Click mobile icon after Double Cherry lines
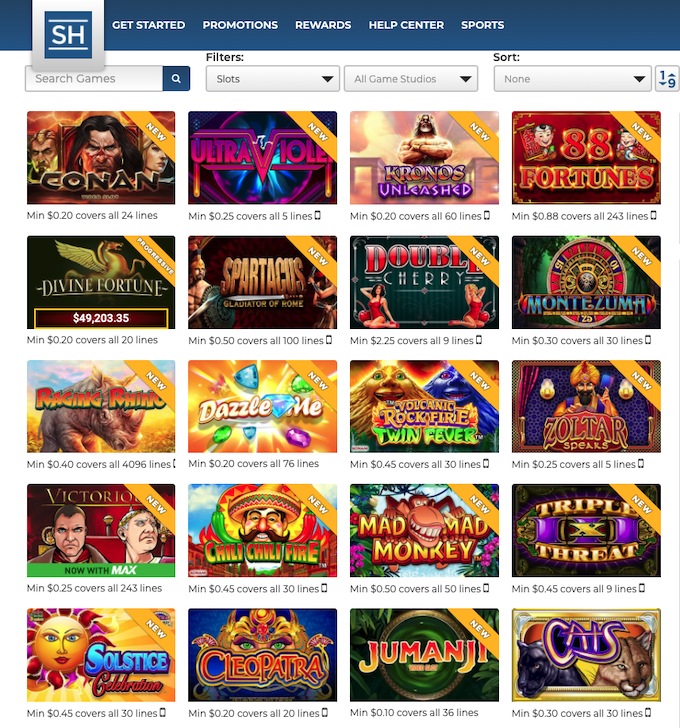This screenshot has height=728, width=680. click(479, 340)
